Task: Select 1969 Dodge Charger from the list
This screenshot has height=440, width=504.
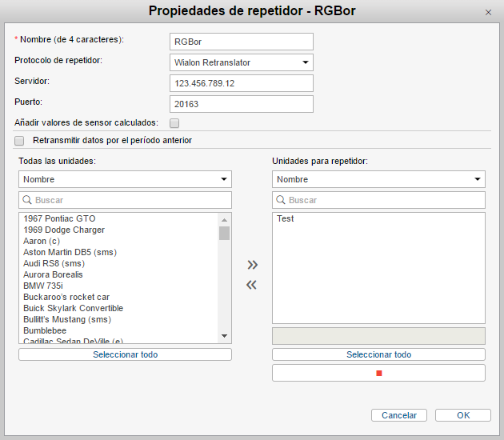Action: [64, 230]
